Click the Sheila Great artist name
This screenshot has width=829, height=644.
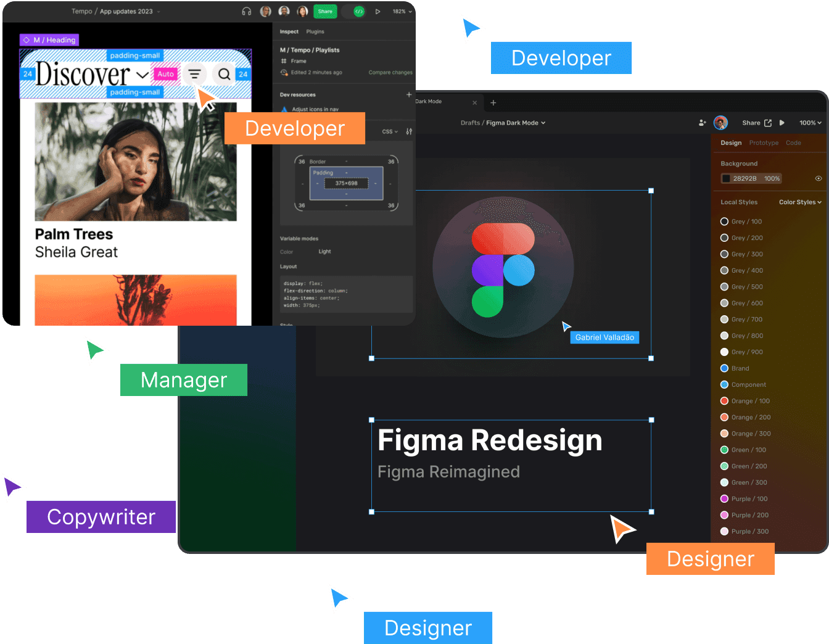pyautogui.click(x=76, y=252)
